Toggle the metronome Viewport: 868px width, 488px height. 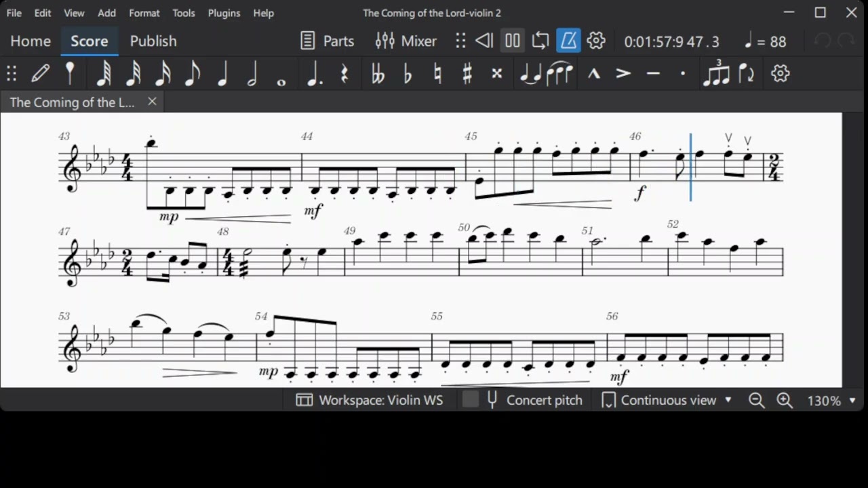[x=568, y=41]
